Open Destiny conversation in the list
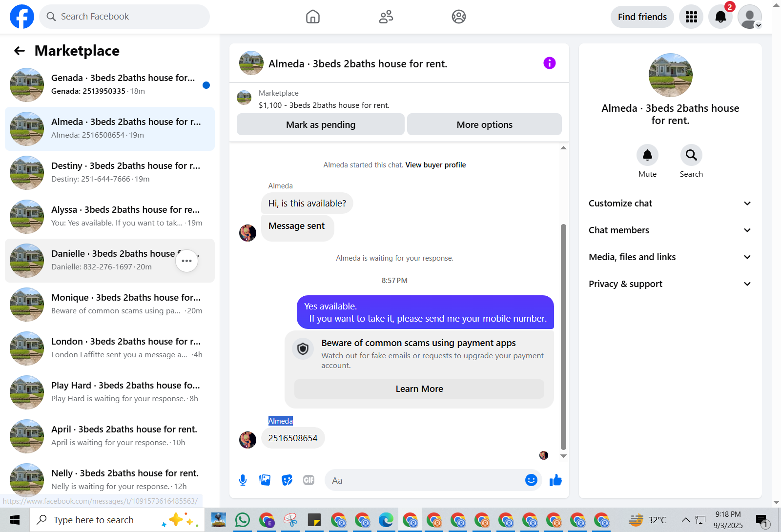The height and width of the screenshot is (532, 781). click(x=110, y=173)
